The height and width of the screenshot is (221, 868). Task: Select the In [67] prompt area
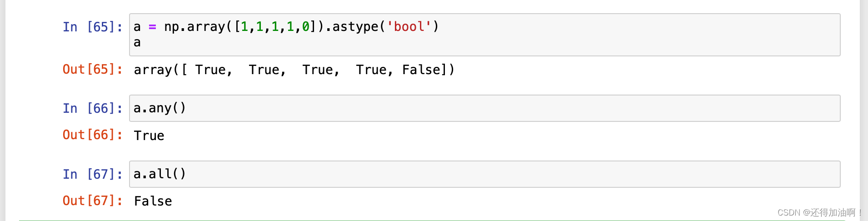92,175
